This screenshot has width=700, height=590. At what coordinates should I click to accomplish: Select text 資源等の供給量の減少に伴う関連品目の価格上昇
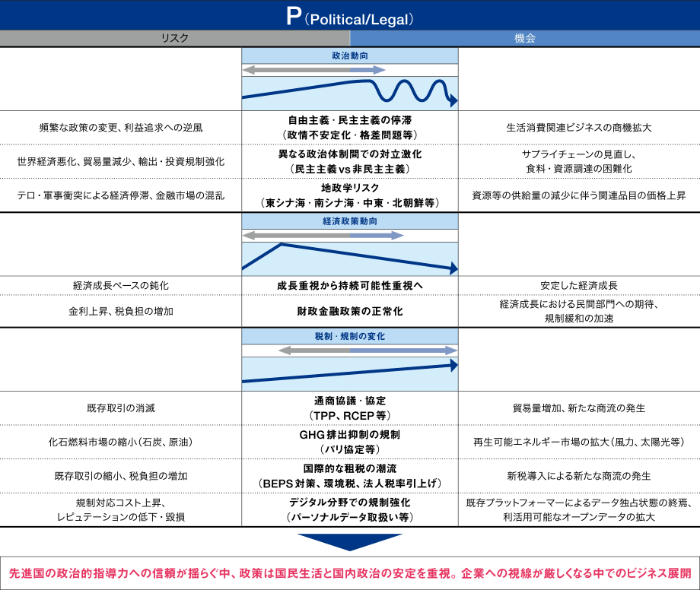[579, 195]
